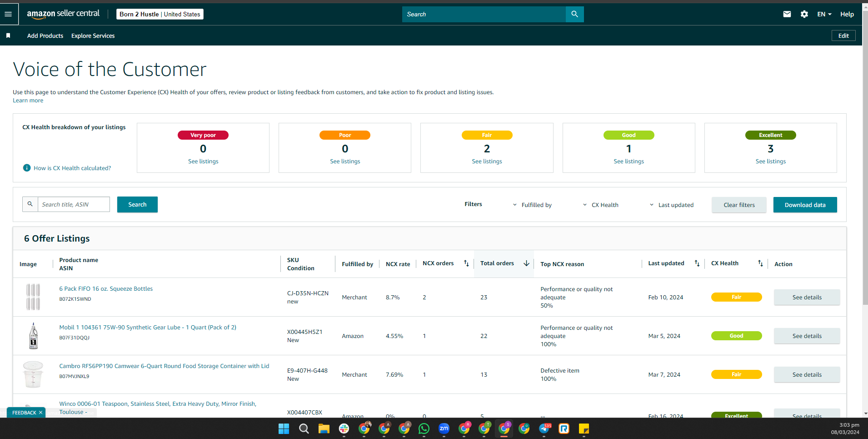Click the Fair badge in the FIFO Bottles row
868x439 pixels.
(x=736, y=297)
